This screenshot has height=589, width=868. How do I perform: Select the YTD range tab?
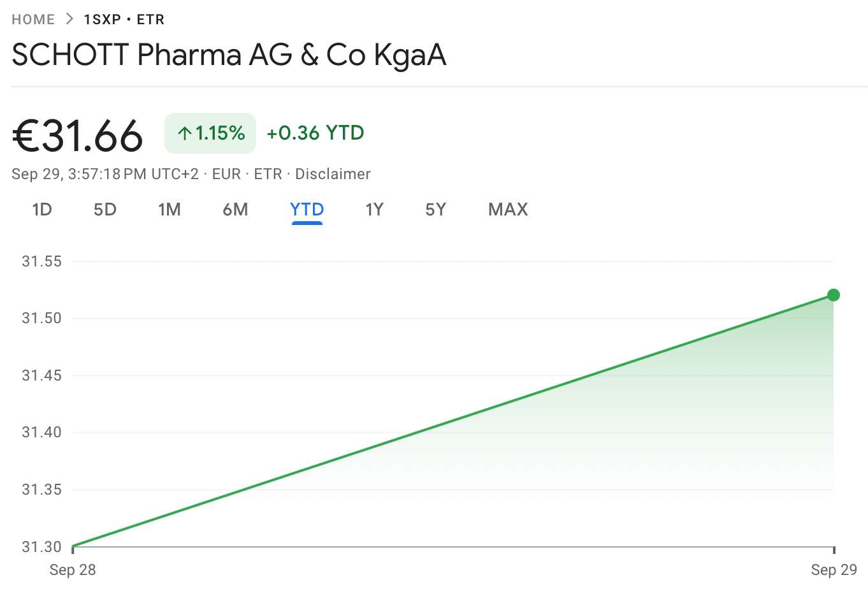click(307, 209)
